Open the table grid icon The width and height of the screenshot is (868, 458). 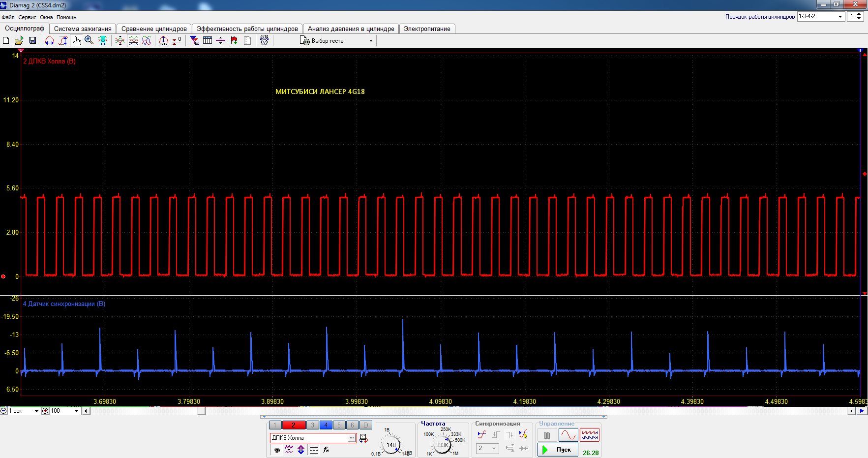pos(208,41)
